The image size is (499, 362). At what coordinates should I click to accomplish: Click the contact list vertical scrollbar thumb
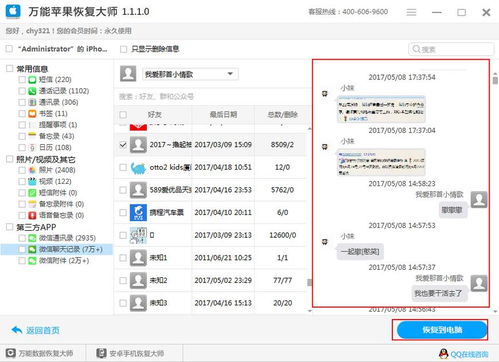click(x=309, y=283)
